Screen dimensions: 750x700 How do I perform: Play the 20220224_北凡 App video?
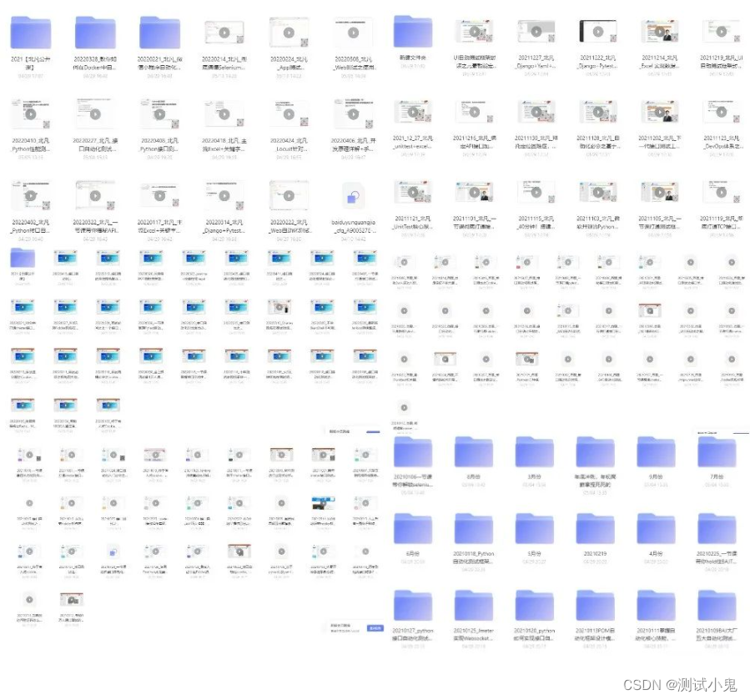[x=289, y=33]
